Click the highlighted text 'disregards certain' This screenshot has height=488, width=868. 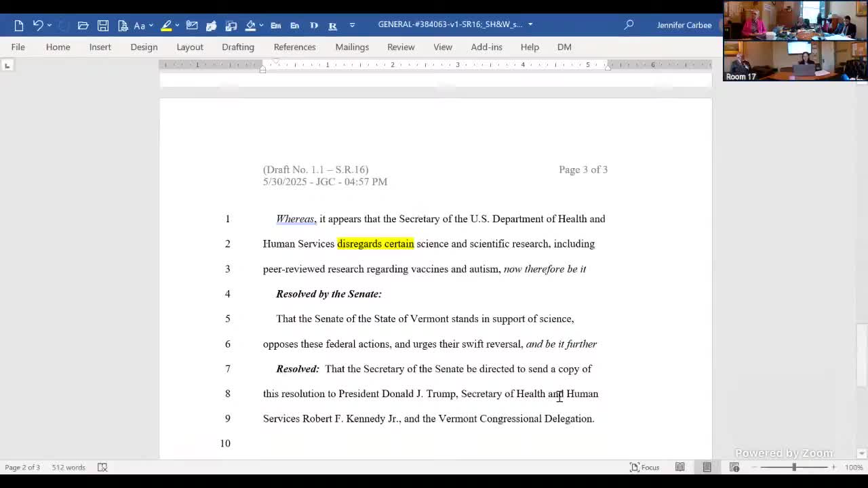376,244
